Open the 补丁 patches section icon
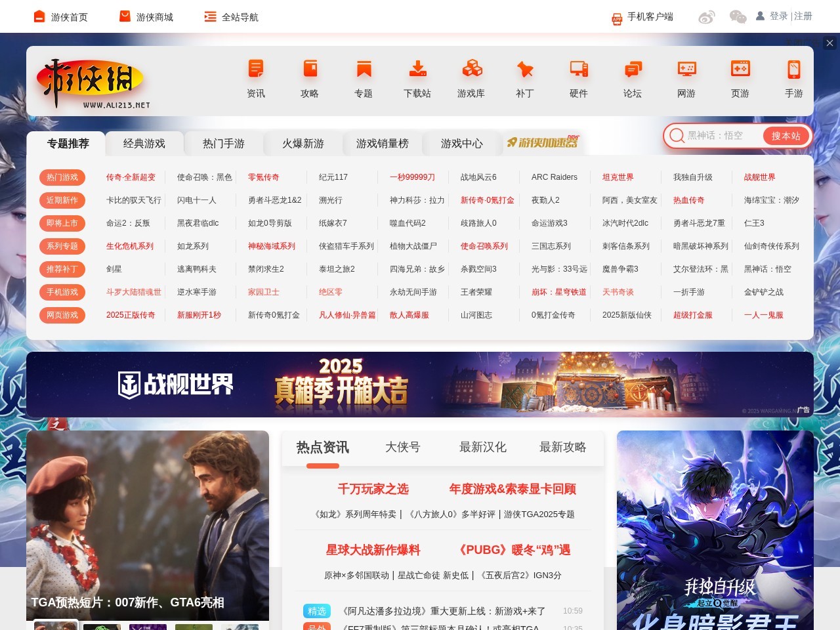This screenshot has width=840, height=630. [x=524, y=75]
